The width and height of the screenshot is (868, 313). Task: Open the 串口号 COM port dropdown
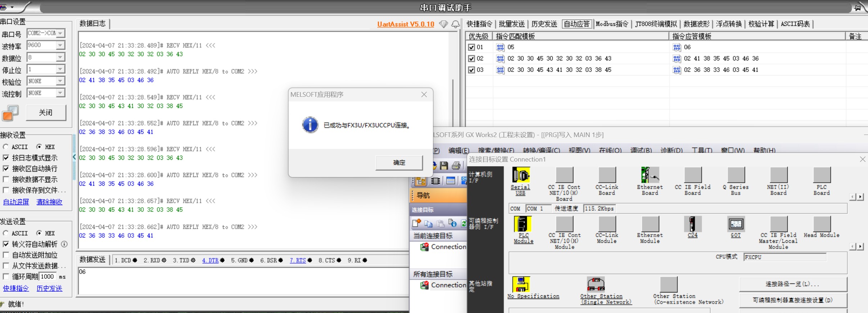pos(60,33)
